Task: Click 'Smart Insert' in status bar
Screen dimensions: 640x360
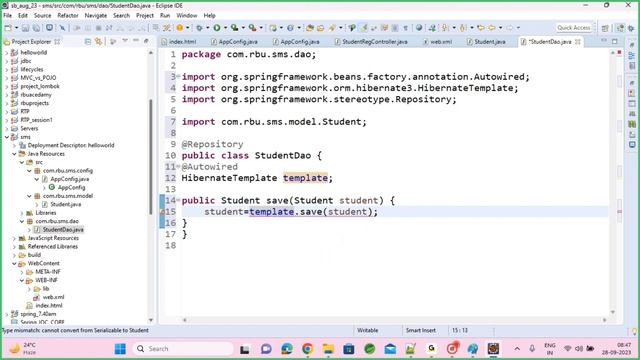Action: coord(420,330)
